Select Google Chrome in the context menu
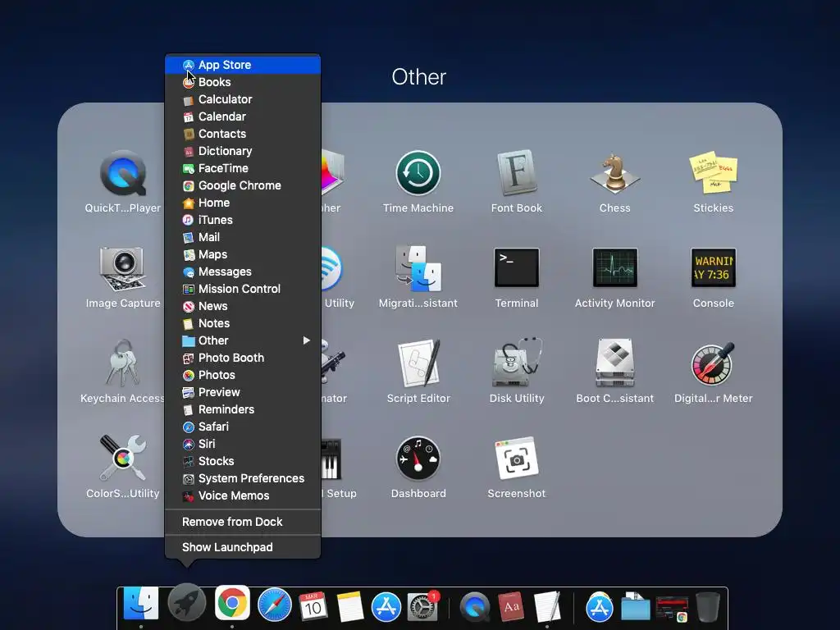Viewport: 840px width, 630px height. coord(243,185)
